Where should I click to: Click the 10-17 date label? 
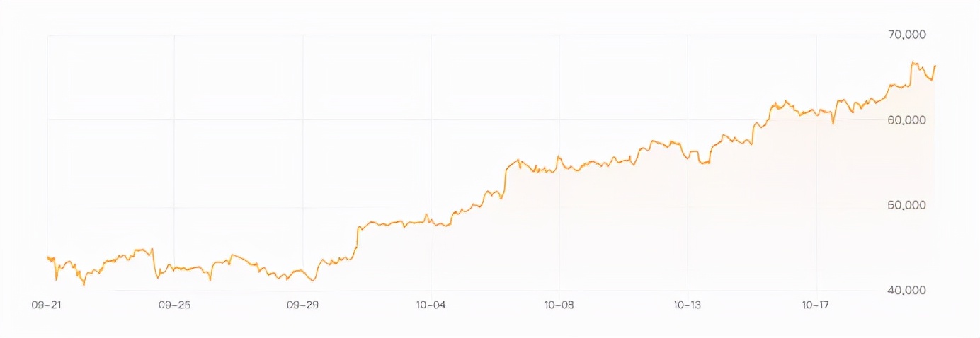pyautogui.click(x=816, y=305)
